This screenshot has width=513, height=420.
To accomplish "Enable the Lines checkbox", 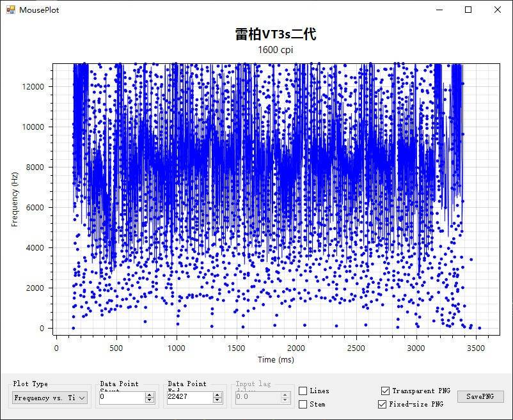I will [303, 391].
